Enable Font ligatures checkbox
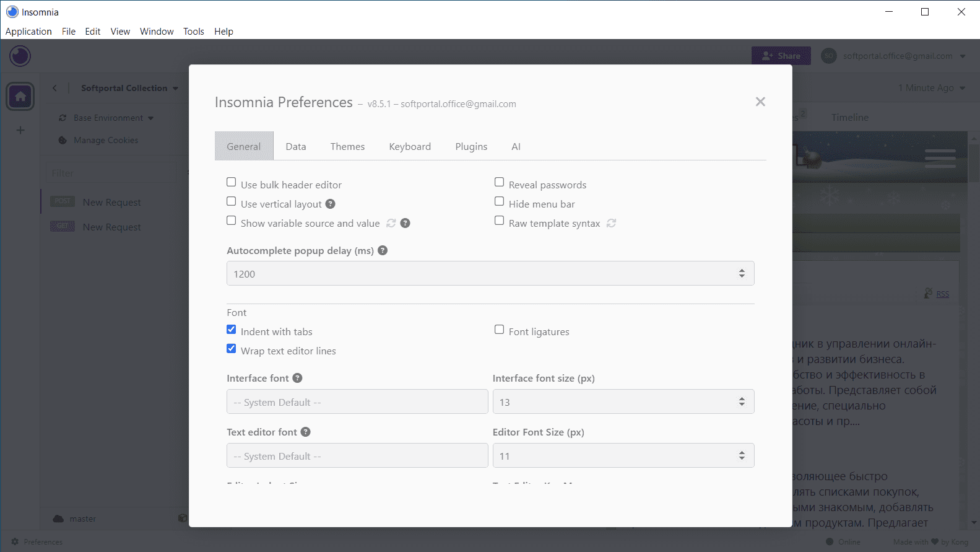980x552 pixels. pos(500,330)
